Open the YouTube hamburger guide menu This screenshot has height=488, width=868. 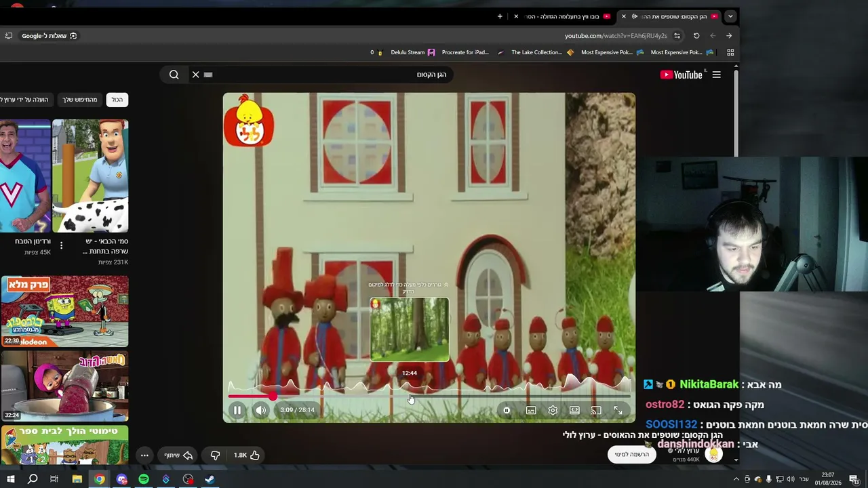click(717, 75)
